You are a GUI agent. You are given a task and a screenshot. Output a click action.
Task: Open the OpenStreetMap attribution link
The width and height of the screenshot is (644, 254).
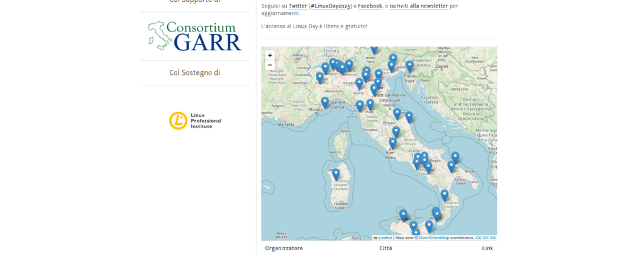(x=434, y=238)
